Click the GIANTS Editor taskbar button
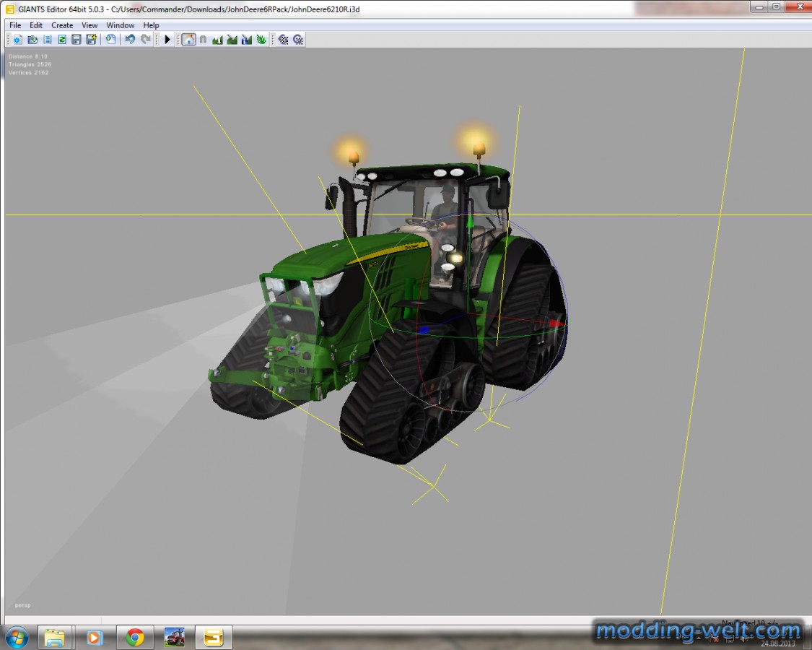The width and height of the screenshot is (812, 650). [x=213, y=638]
